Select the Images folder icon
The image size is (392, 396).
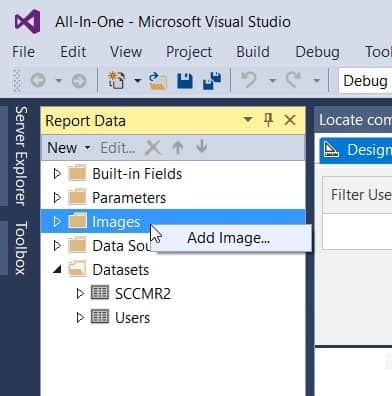pyautogui.click(x=77, y=221)
